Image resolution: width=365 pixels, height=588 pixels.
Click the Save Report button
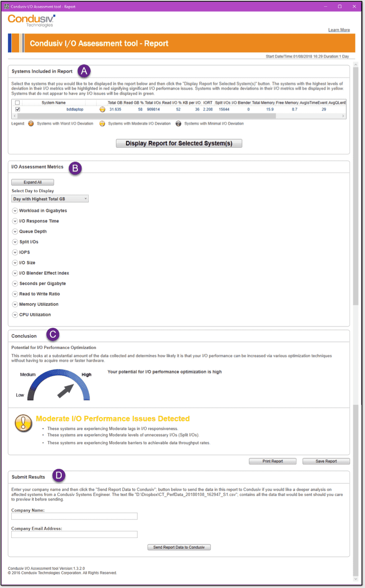tap(326, 461)
